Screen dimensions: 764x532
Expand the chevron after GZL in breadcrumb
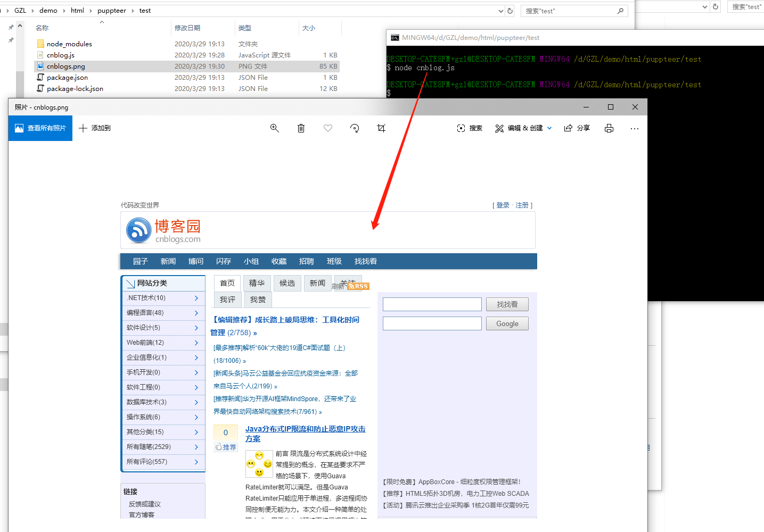(33, 11)
